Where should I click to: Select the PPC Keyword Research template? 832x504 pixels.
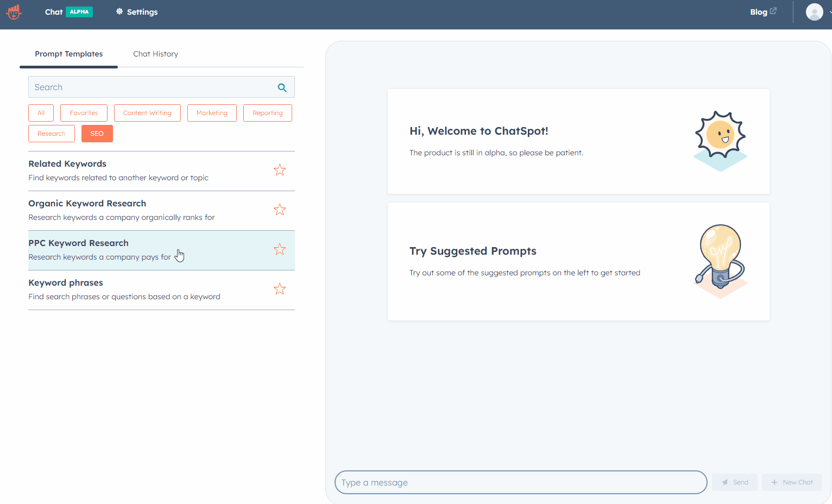[x=161, y=250]
